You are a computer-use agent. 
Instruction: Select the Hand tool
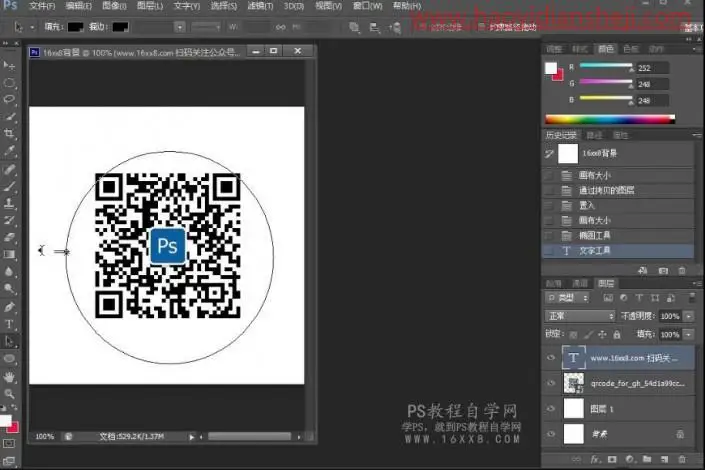click(x=9, y=376)
